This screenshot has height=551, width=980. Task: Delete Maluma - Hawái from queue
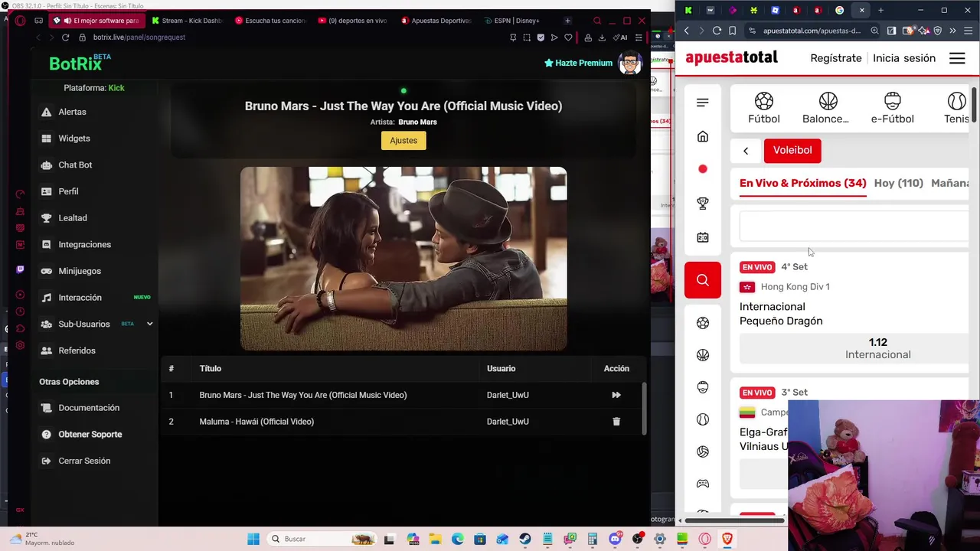click(x=616, y=422)
